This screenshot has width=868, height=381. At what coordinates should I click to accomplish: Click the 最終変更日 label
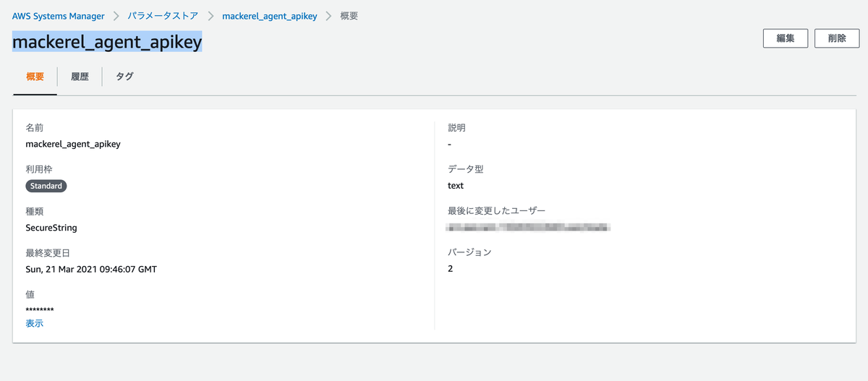click(x=48, y=253)
